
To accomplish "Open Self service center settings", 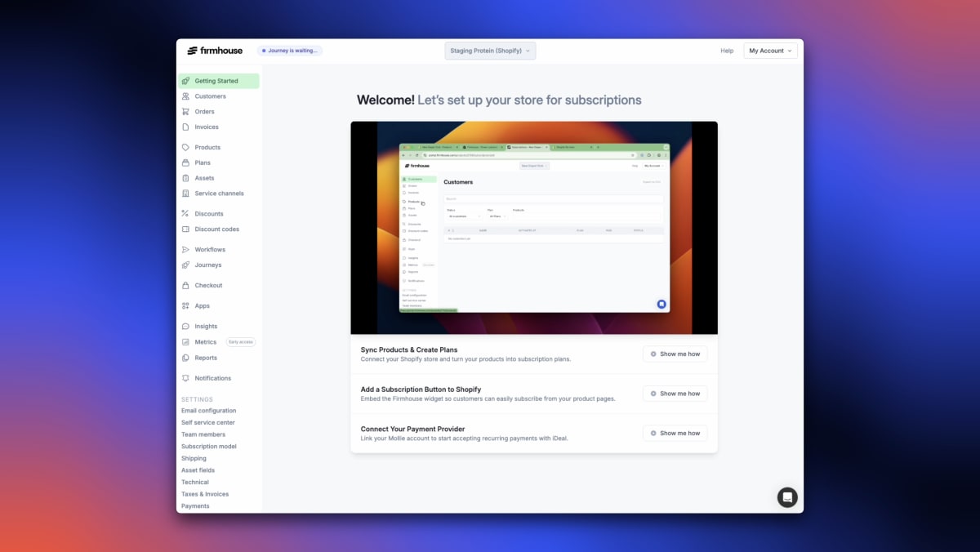I will pyautogui.click(x=208, y=423).
